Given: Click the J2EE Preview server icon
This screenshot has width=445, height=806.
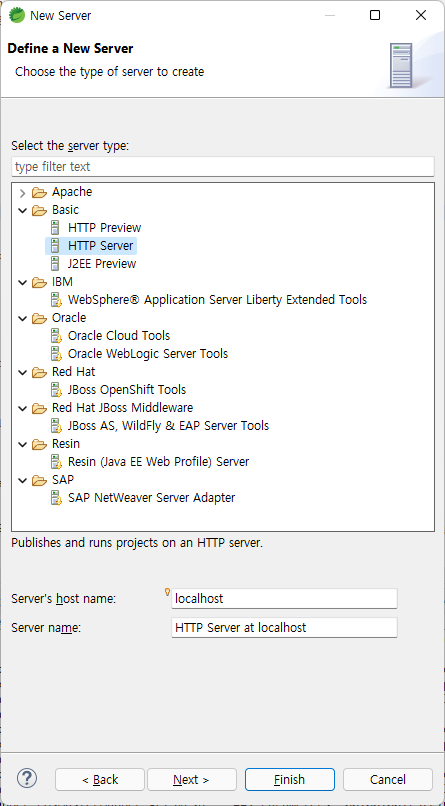Looking at the screenshot, I should [x=55, y=264].
